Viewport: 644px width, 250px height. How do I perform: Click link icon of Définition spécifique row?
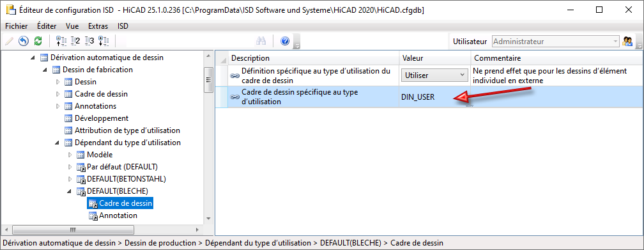click(x=235, y=75)
